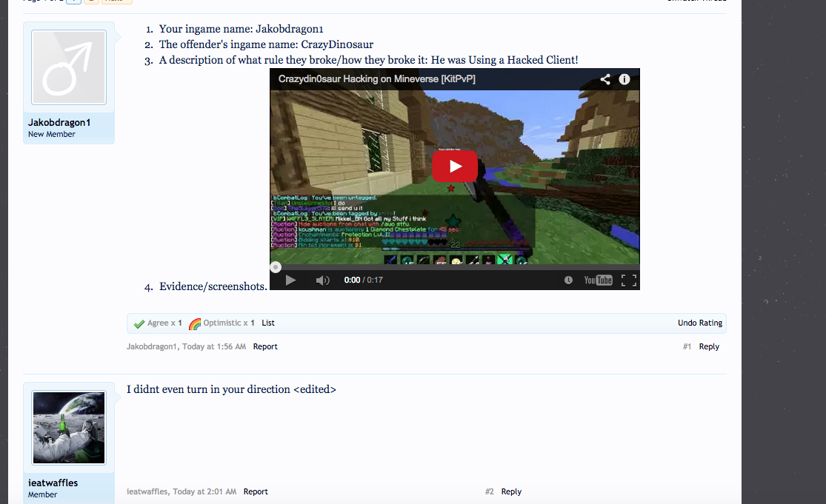Click the text "I didnt even turn in your direction"
This screenshot has width=826, height=504.
(x=208, y=389)
